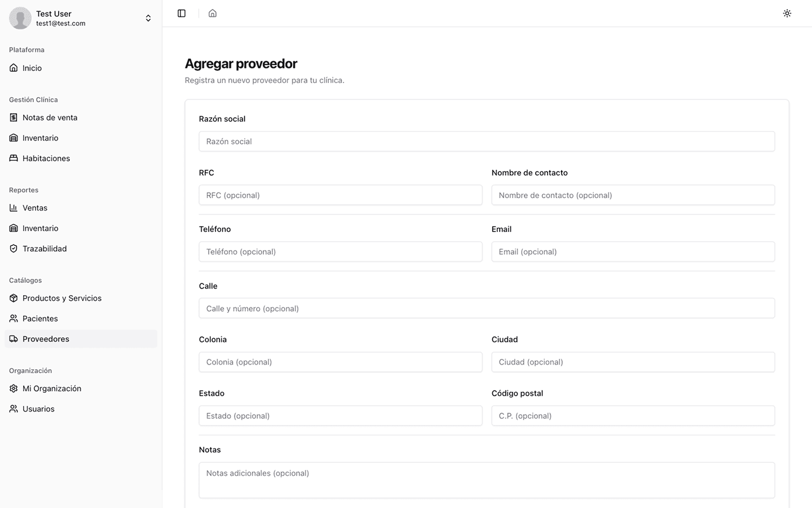Viewport: 812px width, 508px height.
Task: Click the RFC text field
Action: pos(341,195)
